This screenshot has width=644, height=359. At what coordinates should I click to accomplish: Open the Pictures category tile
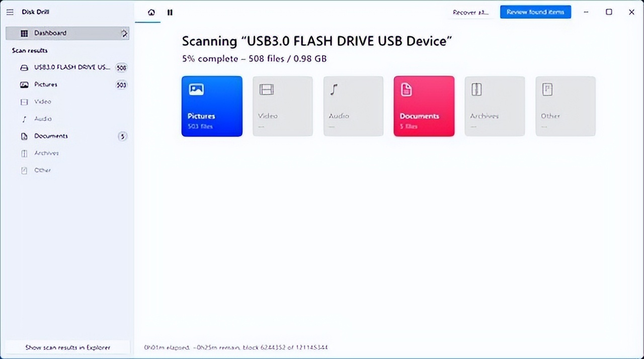click(212, 106)
